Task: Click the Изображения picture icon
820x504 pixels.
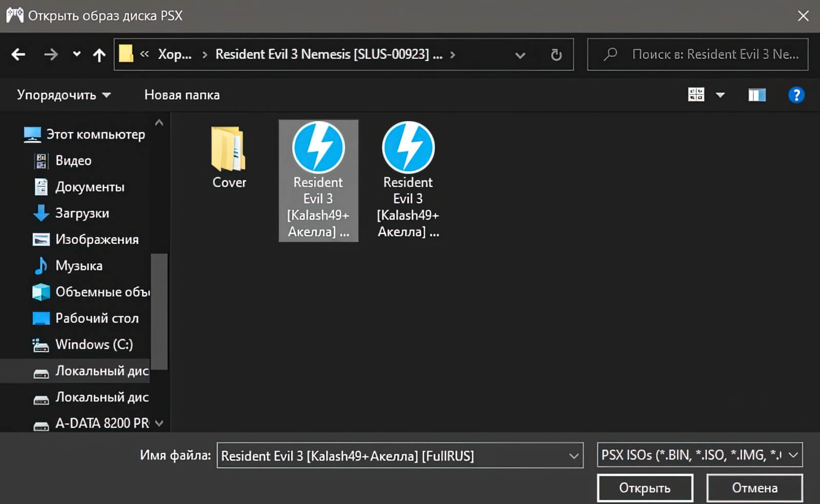Action: pos(41,239)
